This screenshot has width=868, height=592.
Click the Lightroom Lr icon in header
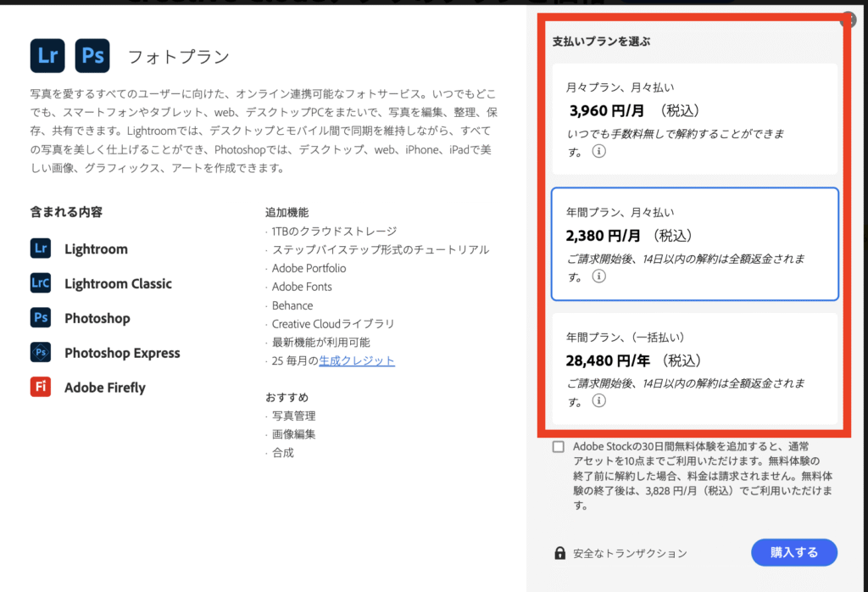47,55
